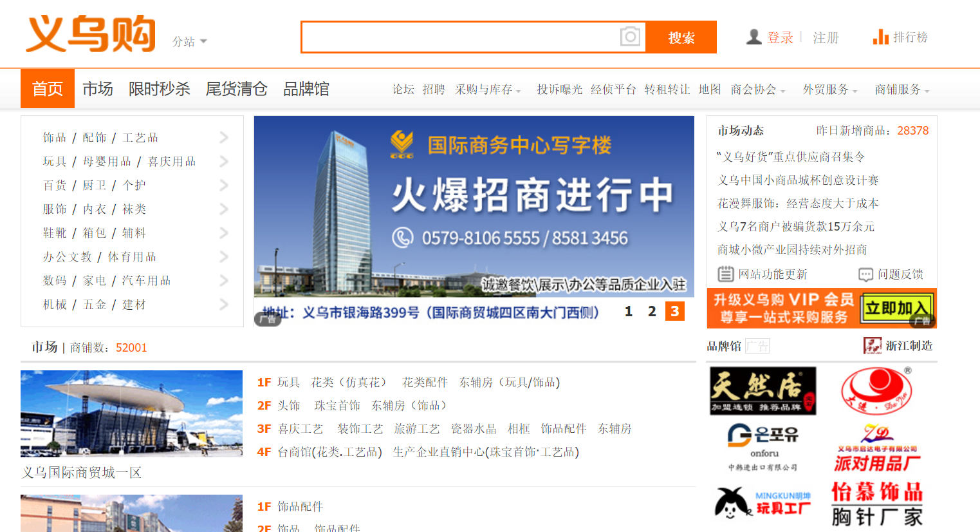Select banner slide 3 indicator
Screen dimensions: 980x532
(675, 312)
